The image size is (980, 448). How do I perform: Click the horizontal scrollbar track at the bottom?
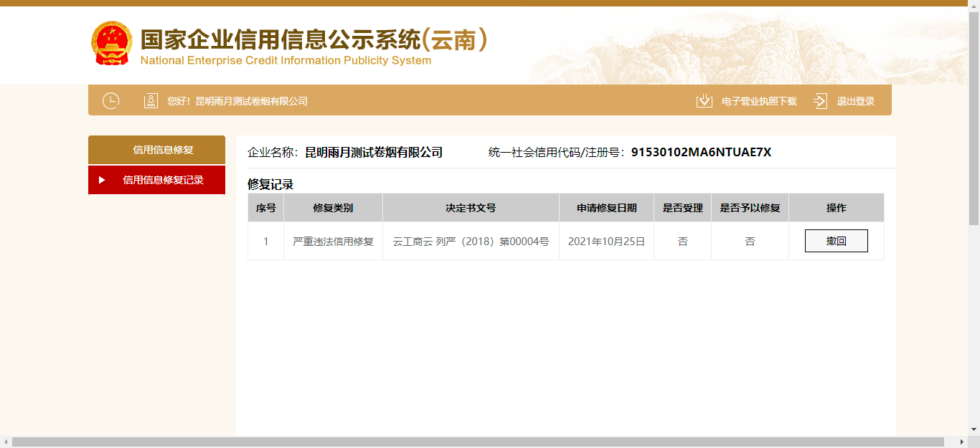[x=951, y=442]
